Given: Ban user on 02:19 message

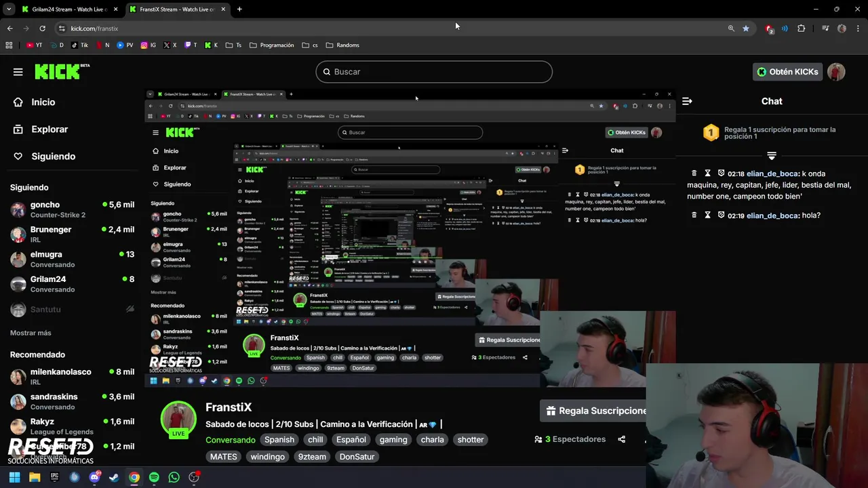Looking at the screenshot, I should [x=721, y=216].
